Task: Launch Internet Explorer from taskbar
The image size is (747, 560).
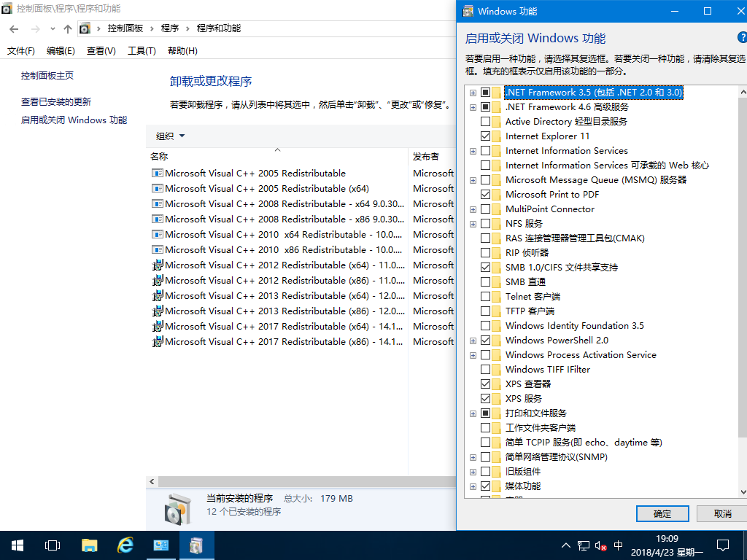Action: 125,545
